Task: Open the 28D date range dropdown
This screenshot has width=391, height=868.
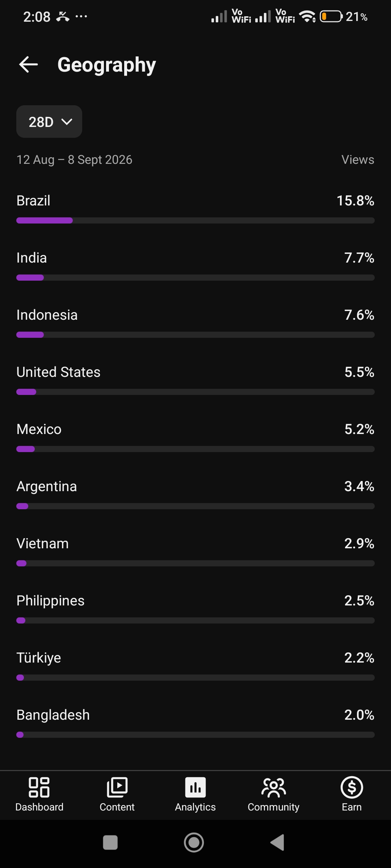Action: pos(49,122)
